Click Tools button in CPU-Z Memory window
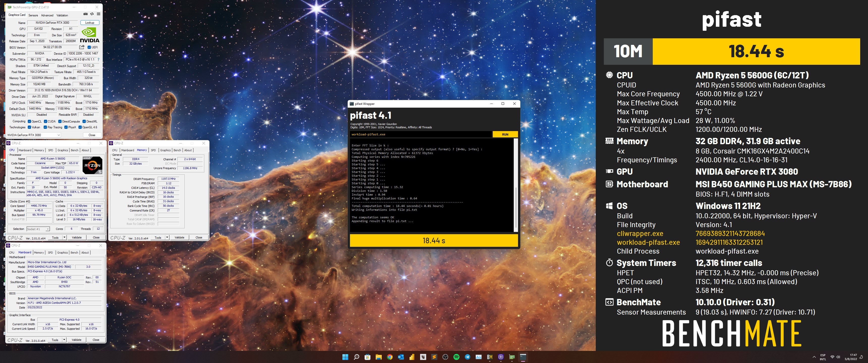Viewport: 868px width, 363px height. coord(158,237)
